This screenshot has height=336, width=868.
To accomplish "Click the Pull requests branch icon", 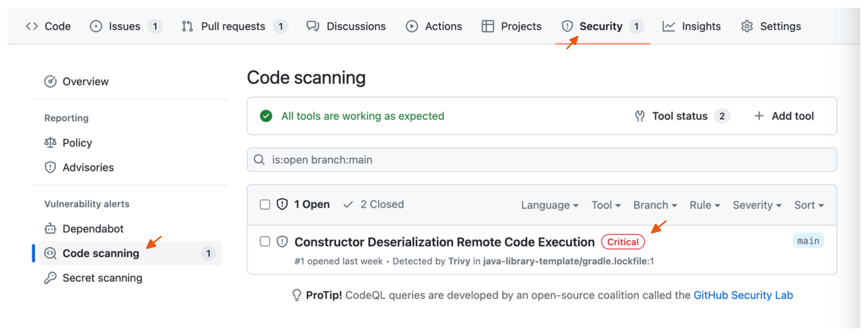I will [x=187, y=26].
